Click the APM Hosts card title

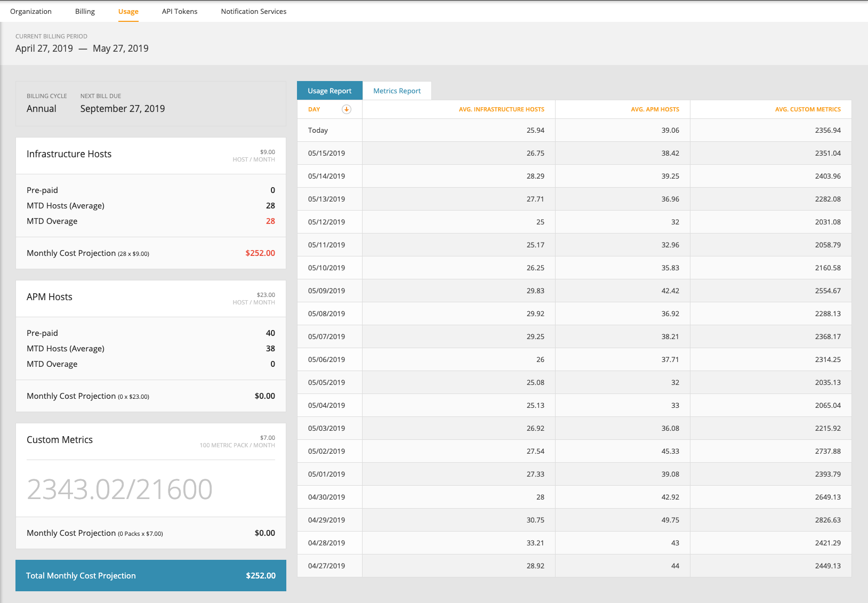point(50,297)
